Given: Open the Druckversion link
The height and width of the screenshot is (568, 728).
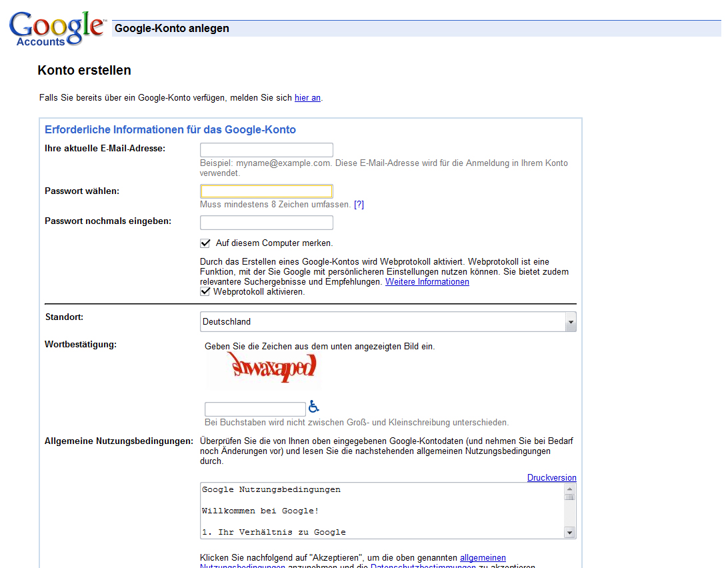Looking at the screenshot, I should coord(551,478).
